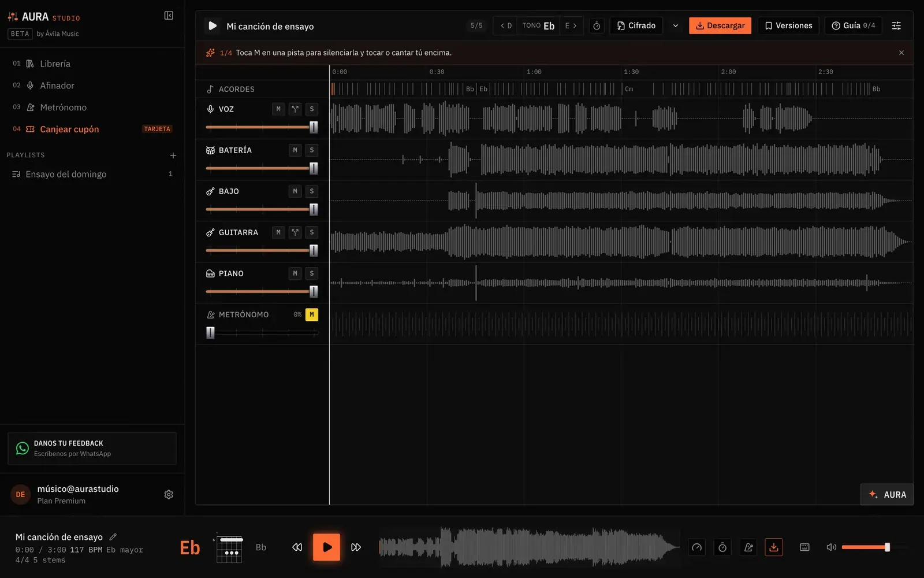
Task: Solo the BATERÍA track
Action: 312,150
